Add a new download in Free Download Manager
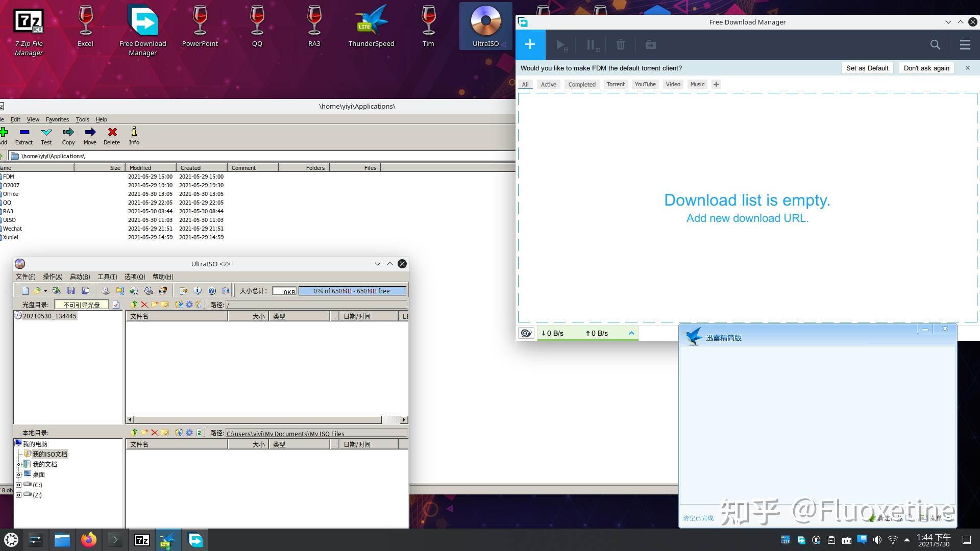 530,45
